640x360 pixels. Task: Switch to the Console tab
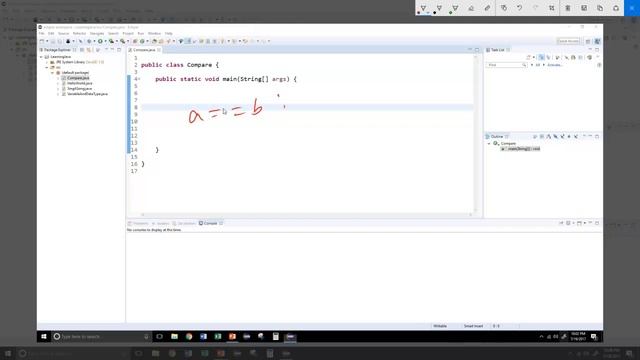coord(210,223)
